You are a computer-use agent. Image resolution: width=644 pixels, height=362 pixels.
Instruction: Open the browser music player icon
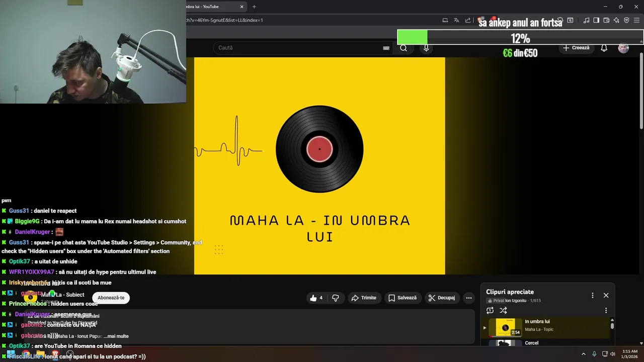coord(586,20)
